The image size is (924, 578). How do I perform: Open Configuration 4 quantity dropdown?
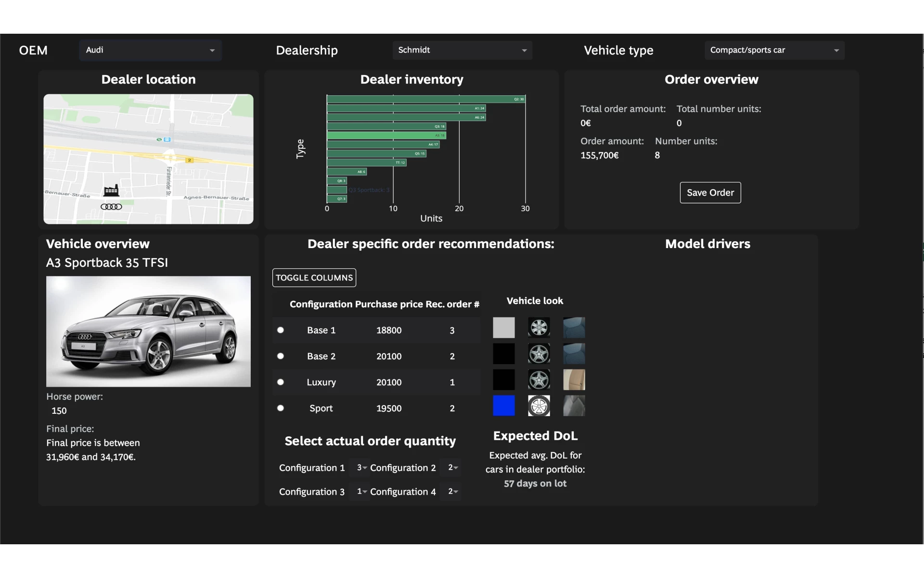click(x=451, y=491)
